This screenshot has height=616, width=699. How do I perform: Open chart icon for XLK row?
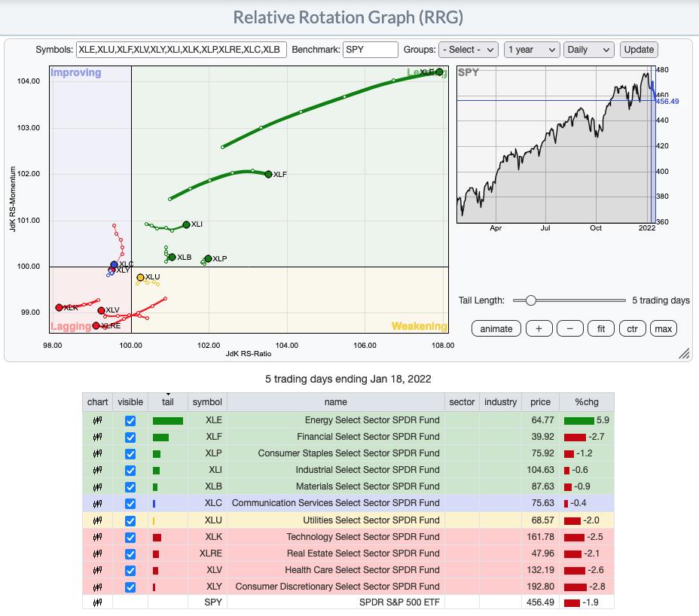click(98, 537)
